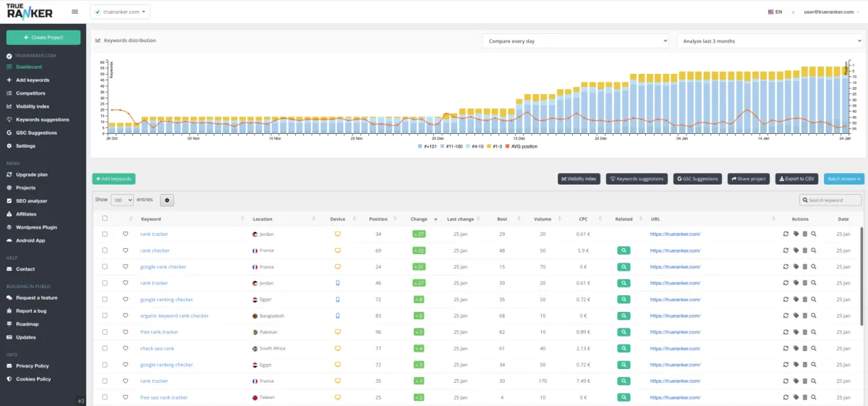Collapse the sidebar using bottom arrow icon

point(81,401)
